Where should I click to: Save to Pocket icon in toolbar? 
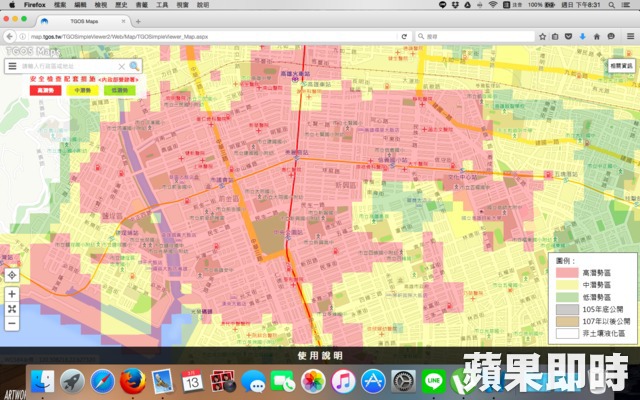[x=568, y=37]
